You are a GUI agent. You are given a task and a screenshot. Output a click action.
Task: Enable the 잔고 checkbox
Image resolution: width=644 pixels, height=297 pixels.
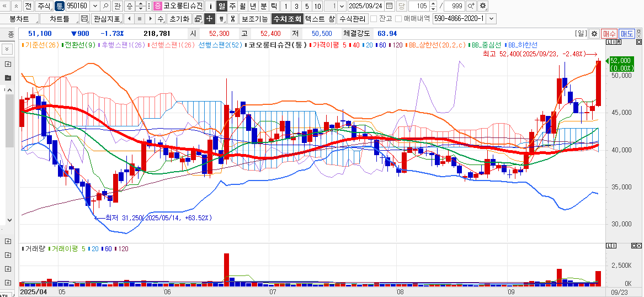coord(374,19)
